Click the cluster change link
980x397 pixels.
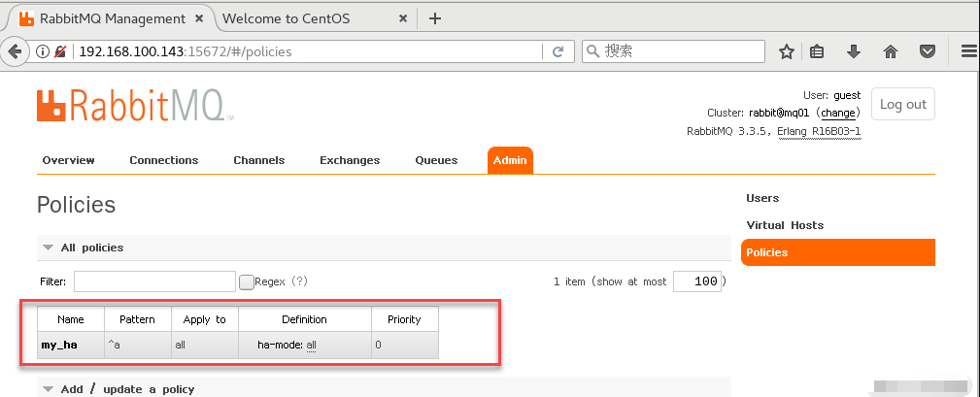[x=837, y=113]
